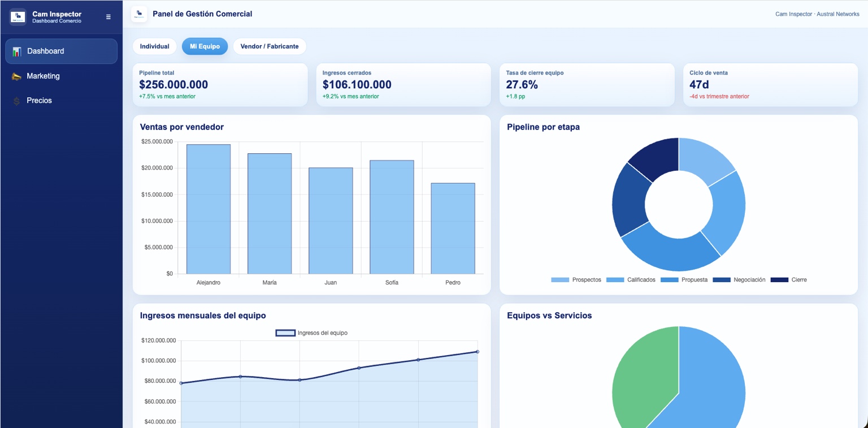Toggle Ingresos del equipo legend entry

pos(311,333)
